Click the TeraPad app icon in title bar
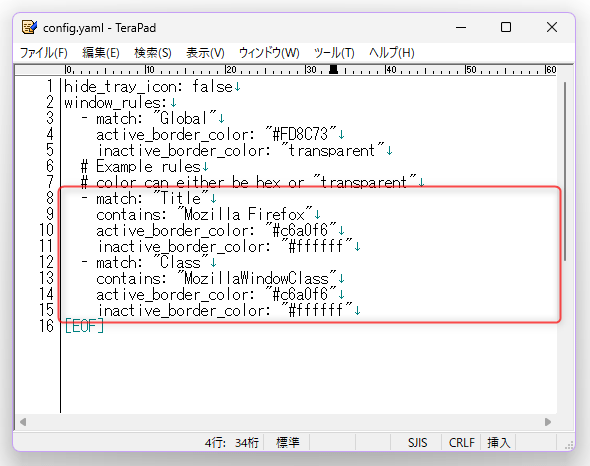Screen dimensions: 590x466 click(29, 27)
